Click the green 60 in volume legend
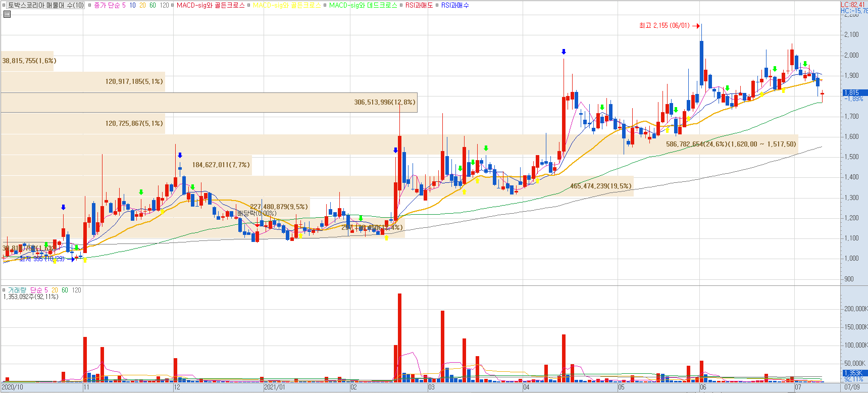 click(x=65, y=290)
